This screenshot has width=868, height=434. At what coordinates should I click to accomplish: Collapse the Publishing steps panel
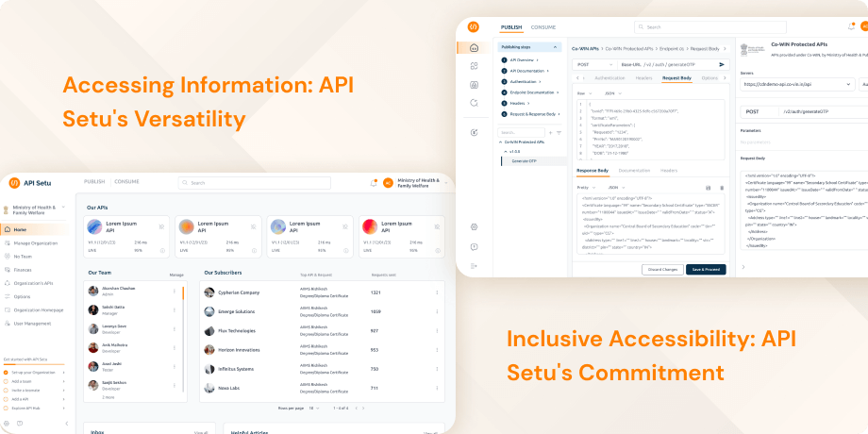[557, 46]
